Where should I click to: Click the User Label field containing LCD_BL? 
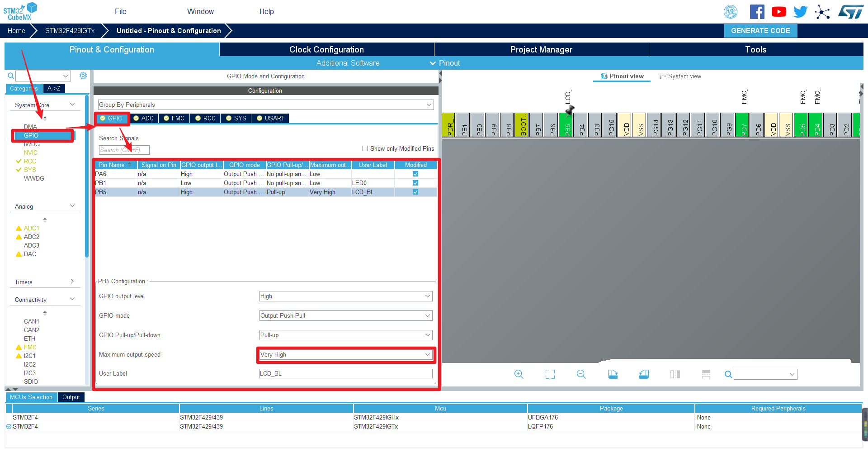coord(346,373)
